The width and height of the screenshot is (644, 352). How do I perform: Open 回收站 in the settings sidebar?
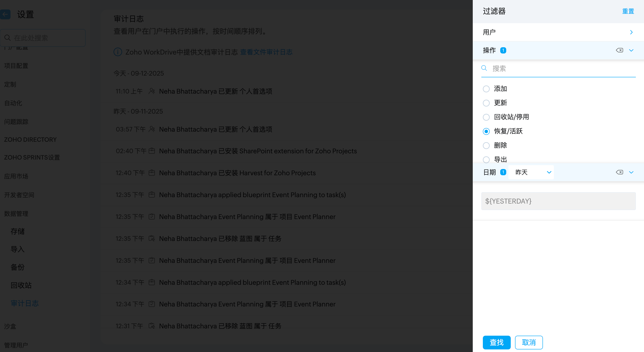tap(21, 285)
